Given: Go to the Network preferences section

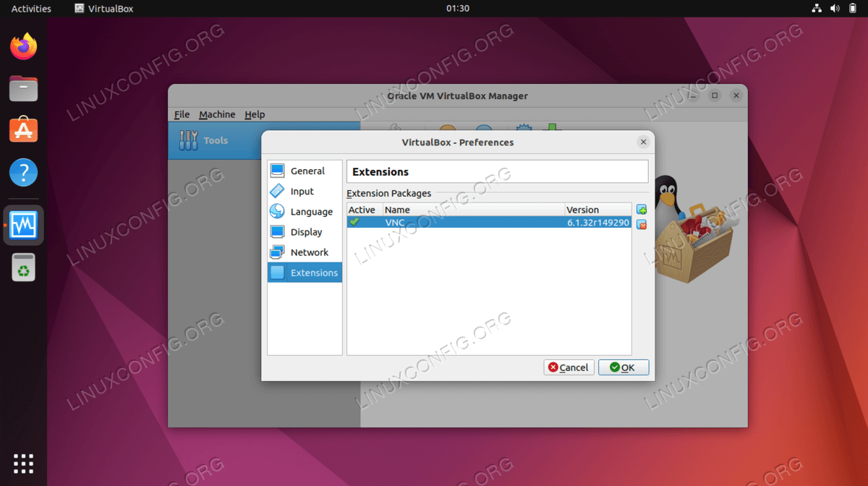Looking at the screenshot, I should (x=305, y=252).
